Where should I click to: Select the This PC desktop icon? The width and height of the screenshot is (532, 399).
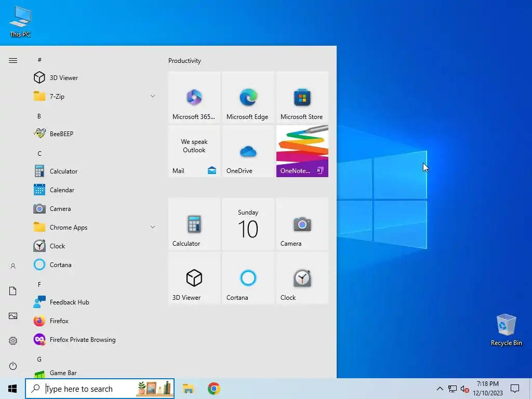tap(20, 22)
